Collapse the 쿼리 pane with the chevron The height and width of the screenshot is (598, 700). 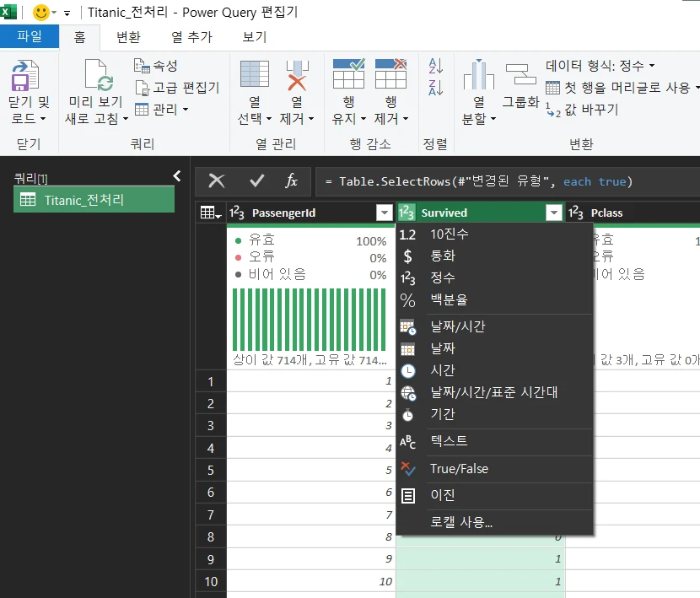[176, 175]
